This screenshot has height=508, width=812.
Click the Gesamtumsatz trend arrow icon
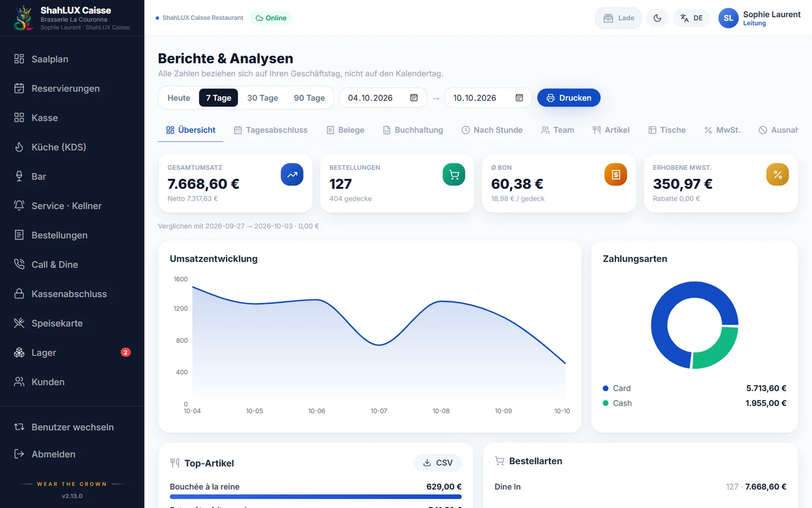(x=292, y=175)
